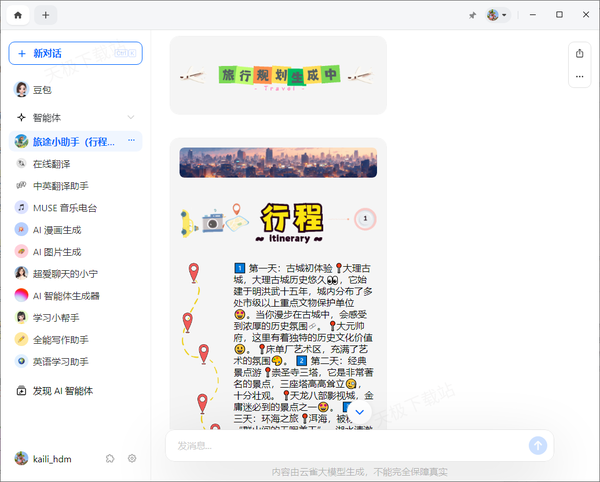Screen dimensions: 600x482
Task: Click the 中英翻译助手 avatar icon
Action: (x=21, y=186)
